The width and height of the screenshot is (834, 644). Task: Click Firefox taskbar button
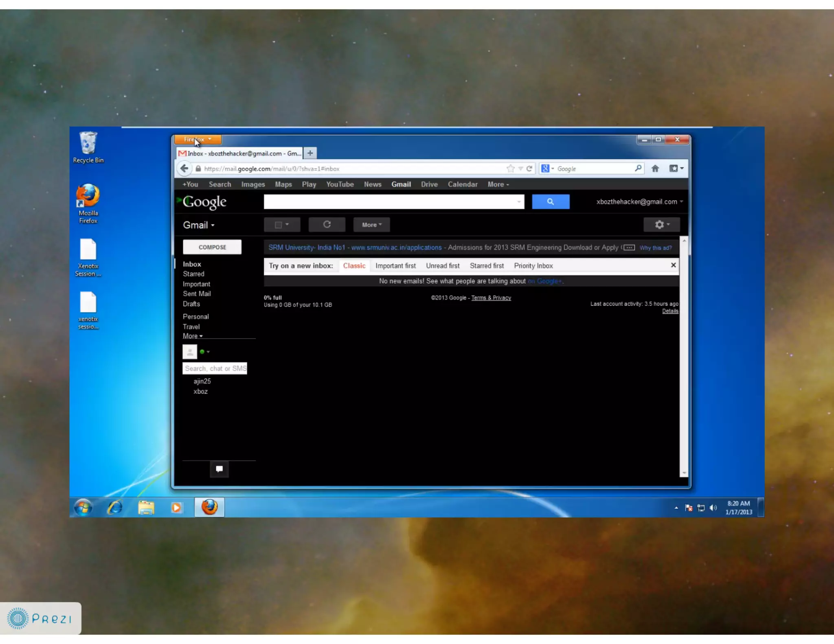click(209, 507)
